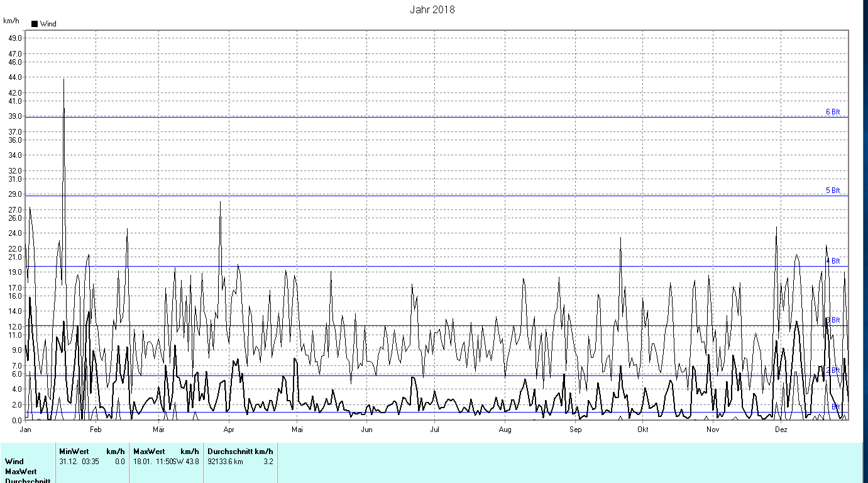Click the 31.12. 03:35 minimum value cell
Viewport: 868px width, 483px height.
click(x=79, y=462)
